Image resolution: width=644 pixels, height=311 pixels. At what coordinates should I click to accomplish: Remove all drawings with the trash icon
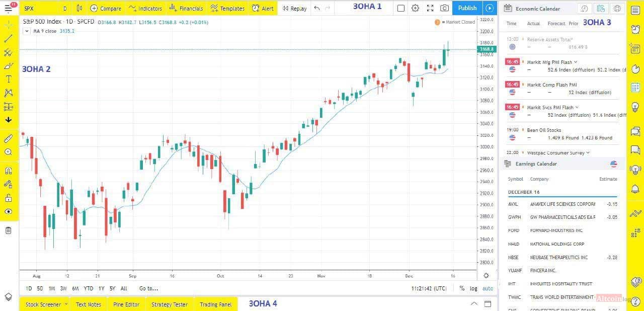click(x=9, y=230)
